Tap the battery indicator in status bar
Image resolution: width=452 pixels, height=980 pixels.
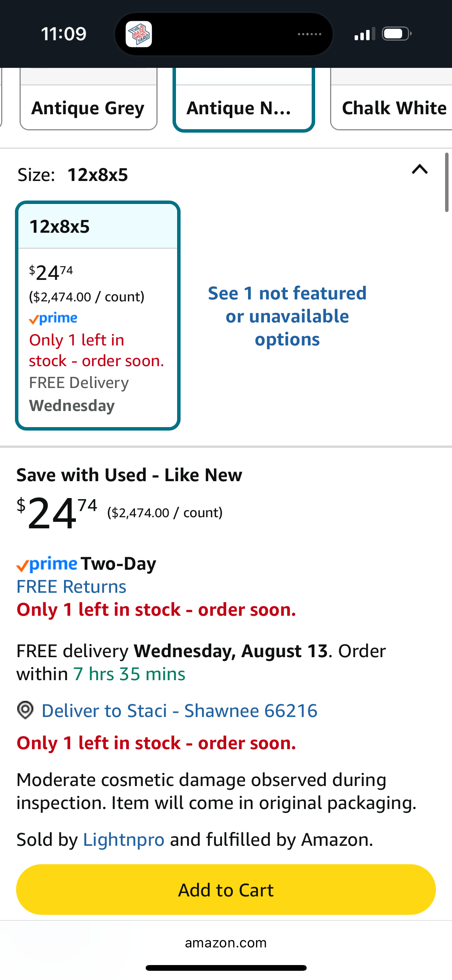coord(397,34)
